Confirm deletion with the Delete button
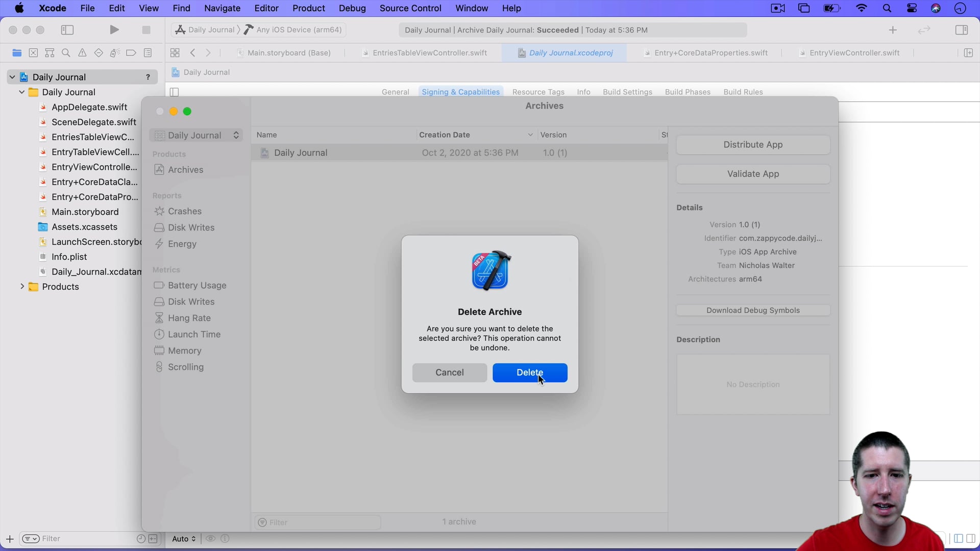Image resolution: width=980 pixels, height=551 pixels. (530, 372)
